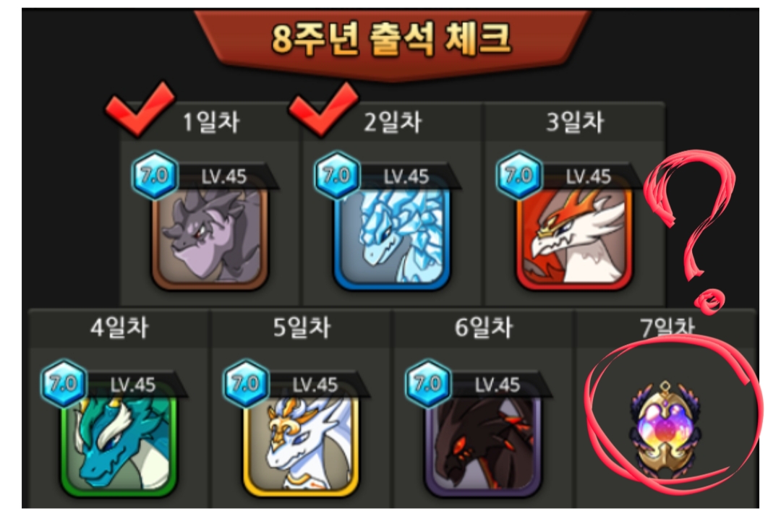
Task: Select the black lava dragon portrait
Action: [x=483, y=442]
